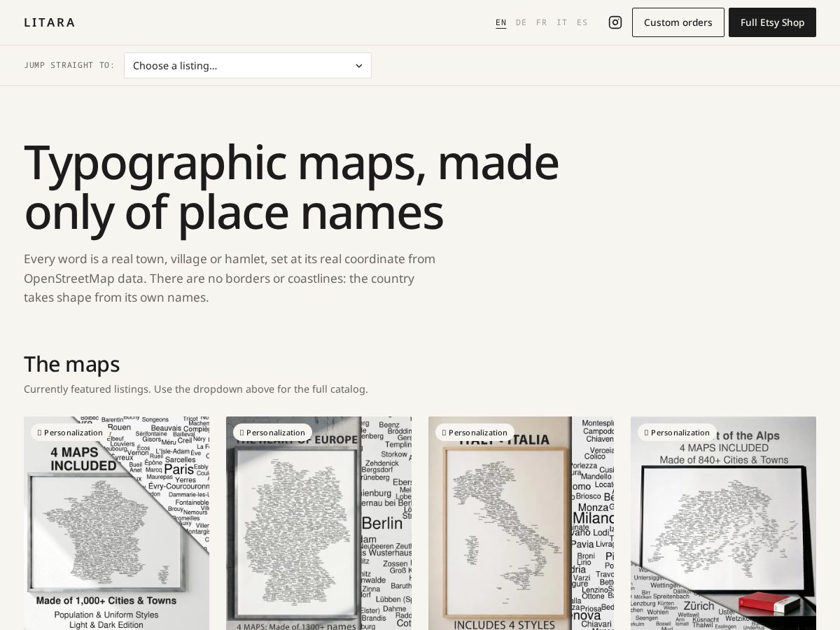Switch language to IT
Screen dimensions: 840x630
point(562,22)
